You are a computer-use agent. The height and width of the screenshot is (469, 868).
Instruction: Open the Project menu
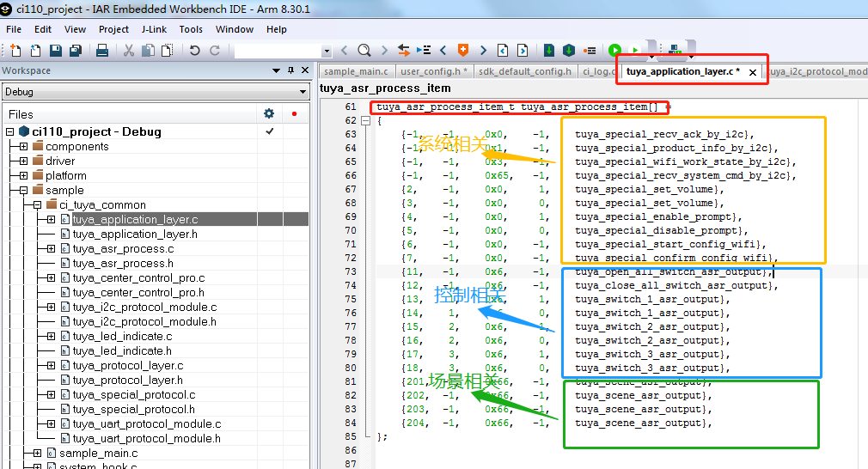[x=113, y=29]
